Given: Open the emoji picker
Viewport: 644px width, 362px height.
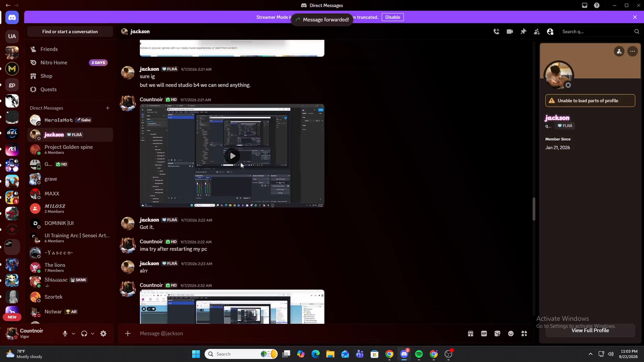Looking at the screenshot, I should pyautogui.click(x=511, y=333).
